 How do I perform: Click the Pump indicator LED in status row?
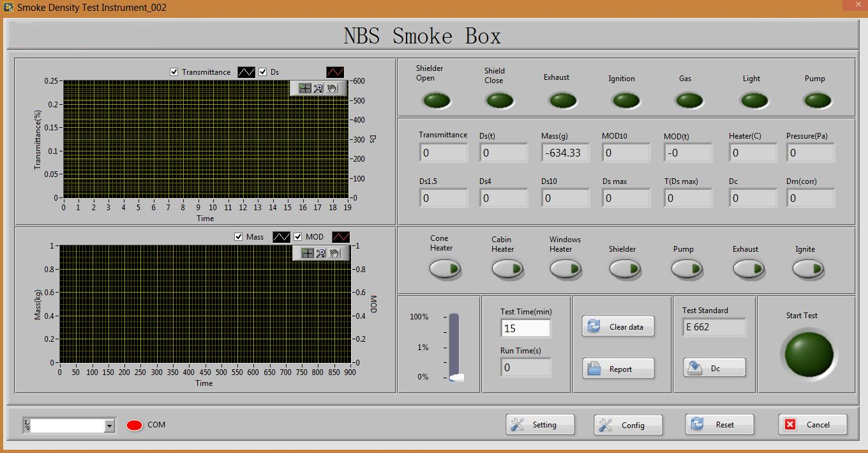coord(818,100)
